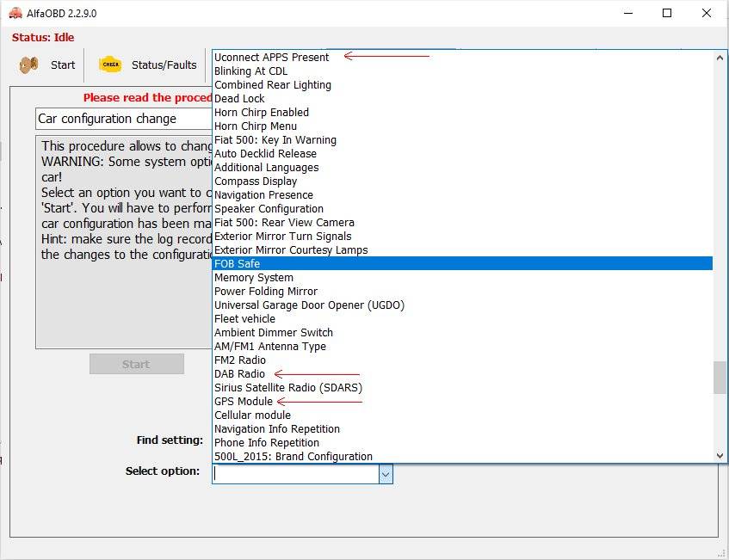Click the dropdown list scrollbar thumb
Image resolution: width=729 pixels, height=560 pixels.
click(720, 378)
